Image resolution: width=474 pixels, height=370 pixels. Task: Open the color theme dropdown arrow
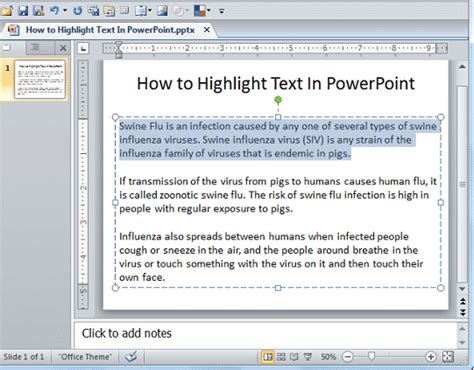pyautogui.click(x=209, y=11)
